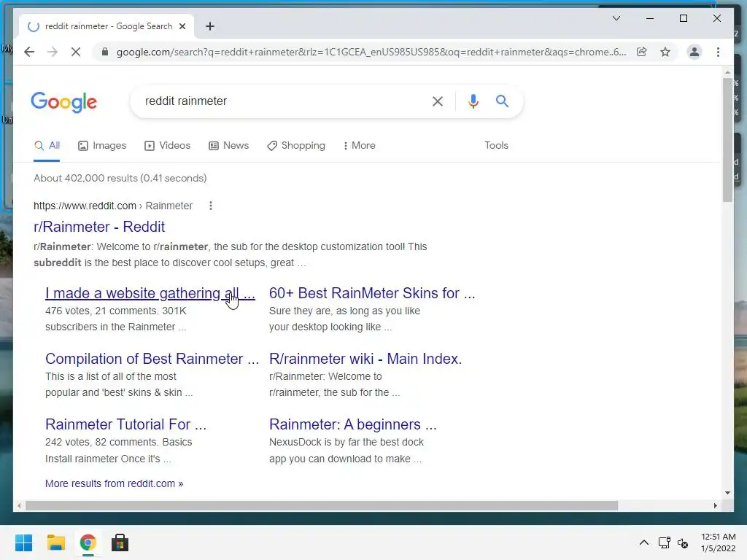
Task: Open the Windows Start menu
Action: coord(23,542)
